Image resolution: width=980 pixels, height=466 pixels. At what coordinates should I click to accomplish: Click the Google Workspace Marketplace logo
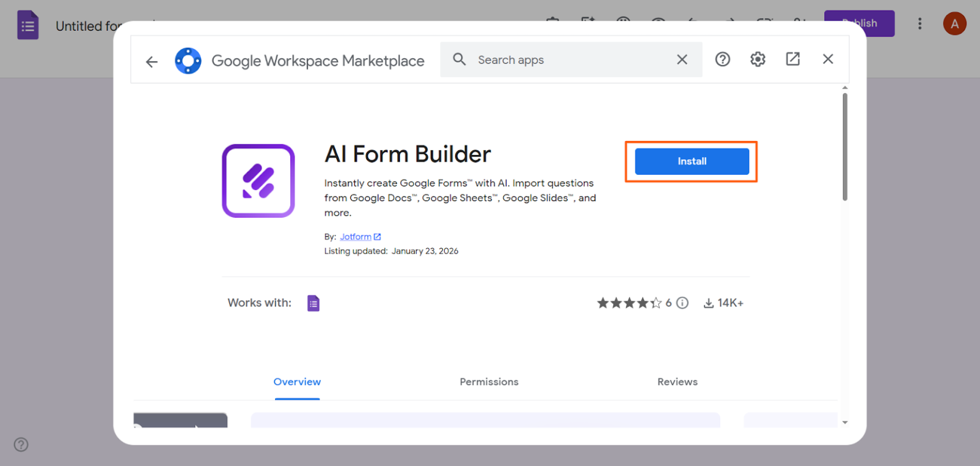[188, 61]
